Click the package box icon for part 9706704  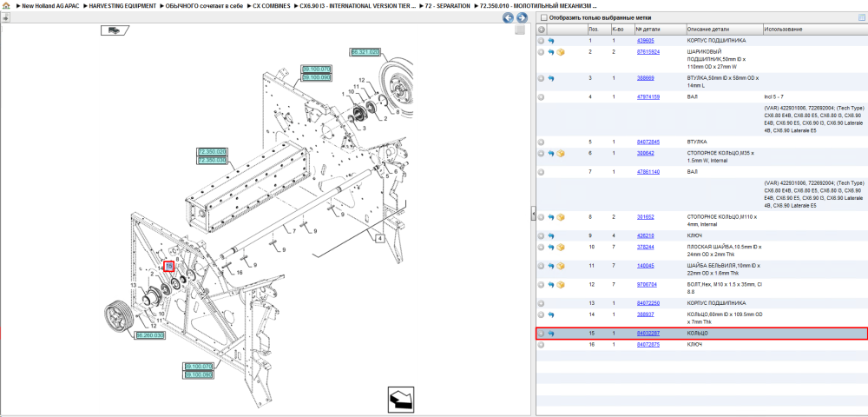click(561, 285)
